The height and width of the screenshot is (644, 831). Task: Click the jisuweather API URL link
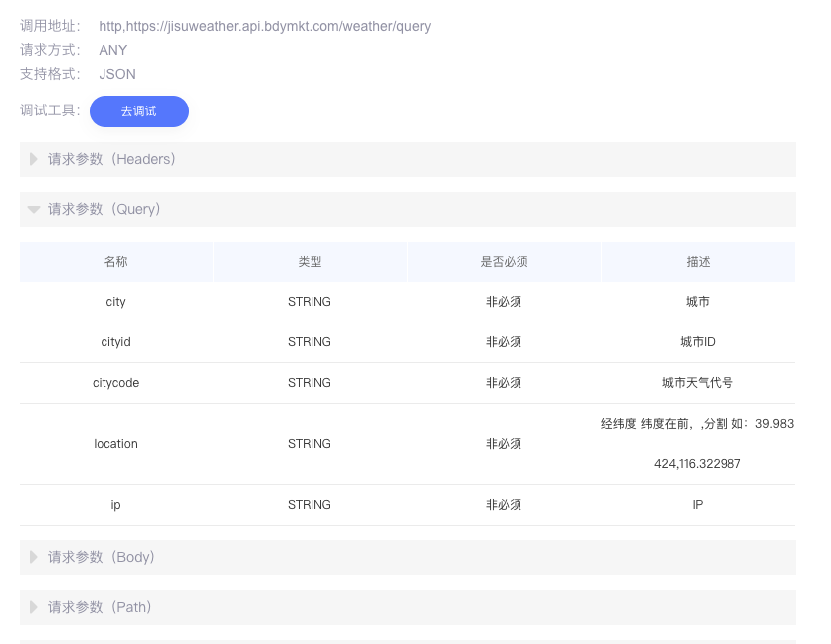coord(264,26)
